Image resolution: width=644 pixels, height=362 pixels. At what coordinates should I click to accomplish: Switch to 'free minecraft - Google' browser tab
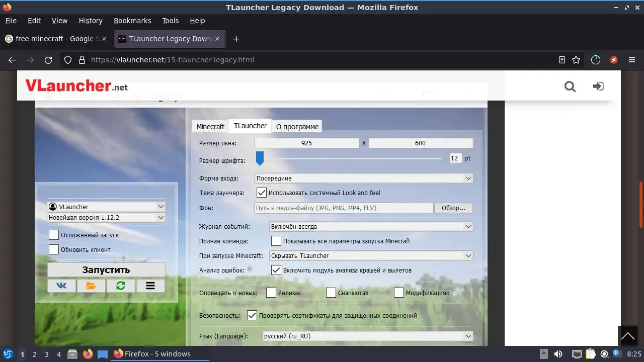(x=57, y=39)
